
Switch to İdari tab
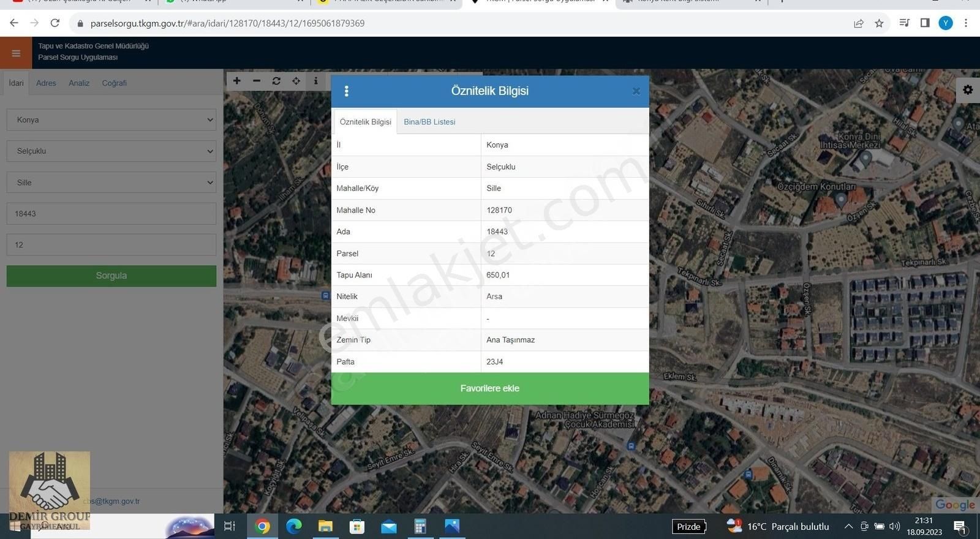pos(16,83)
